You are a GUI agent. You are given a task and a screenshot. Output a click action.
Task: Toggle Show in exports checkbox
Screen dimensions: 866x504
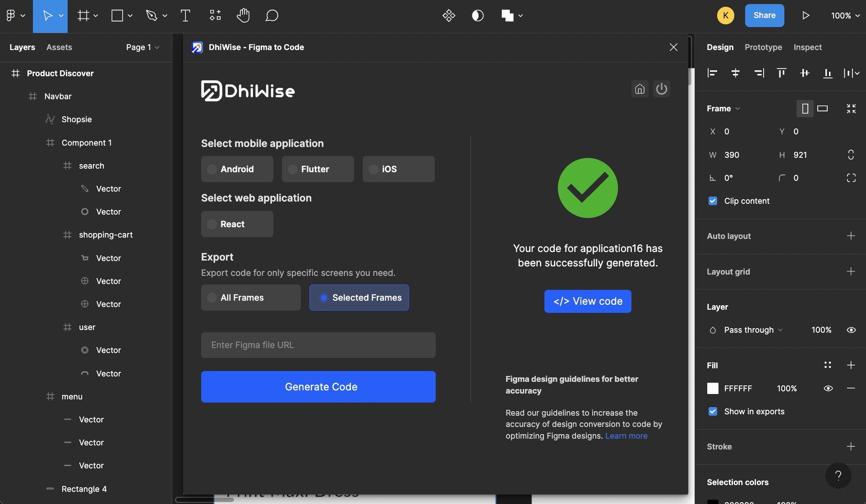coord(713,412)
